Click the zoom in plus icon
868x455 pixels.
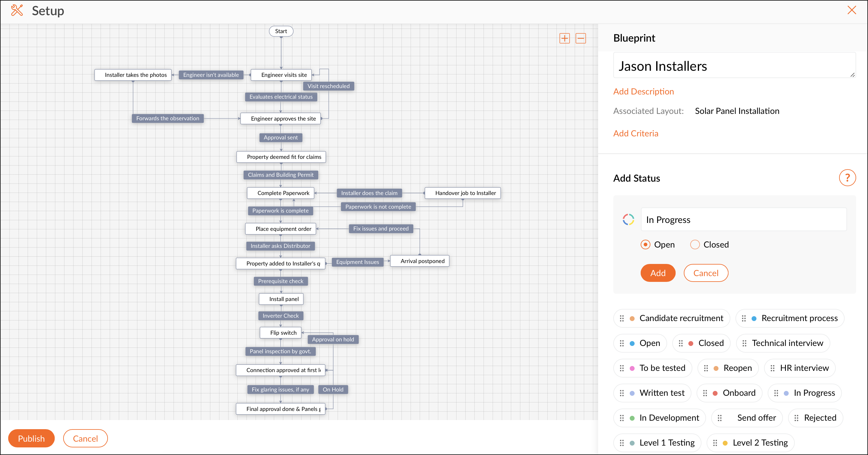pos(564,38)
